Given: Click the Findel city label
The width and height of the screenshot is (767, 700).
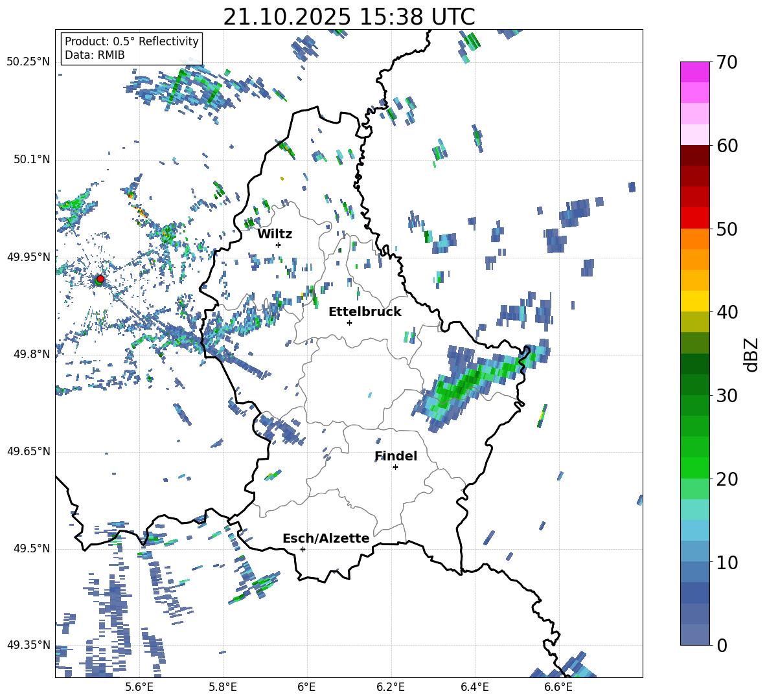Looking at the screenshot, I should click(x=396, y=456).
